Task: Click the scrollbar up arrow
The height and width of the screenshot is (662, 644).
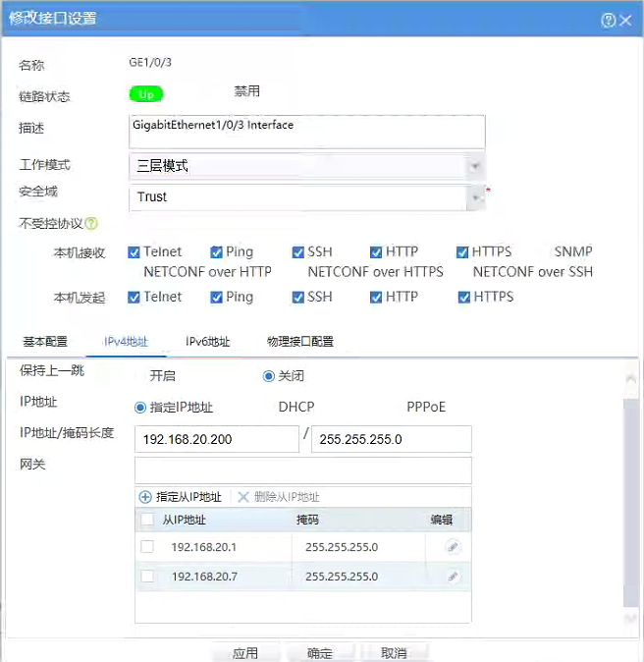Action: (631, 379)
